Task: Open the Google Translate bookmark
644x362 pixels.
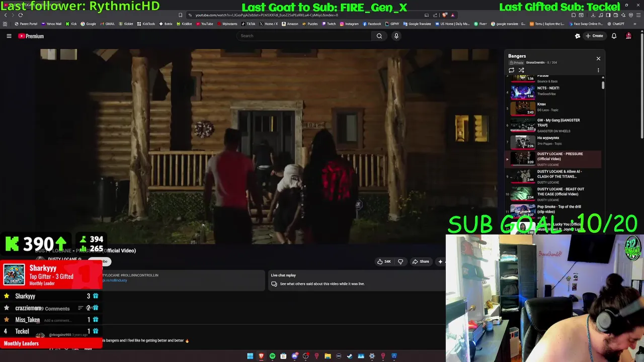Action: click(x=417, y=24)
